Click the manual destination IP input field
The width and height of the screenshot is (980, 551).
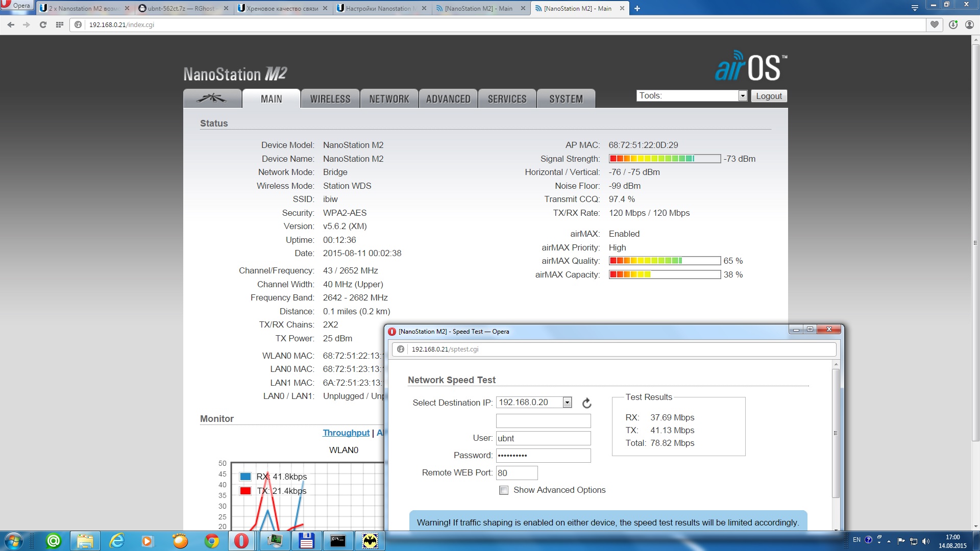click(543, 421)
